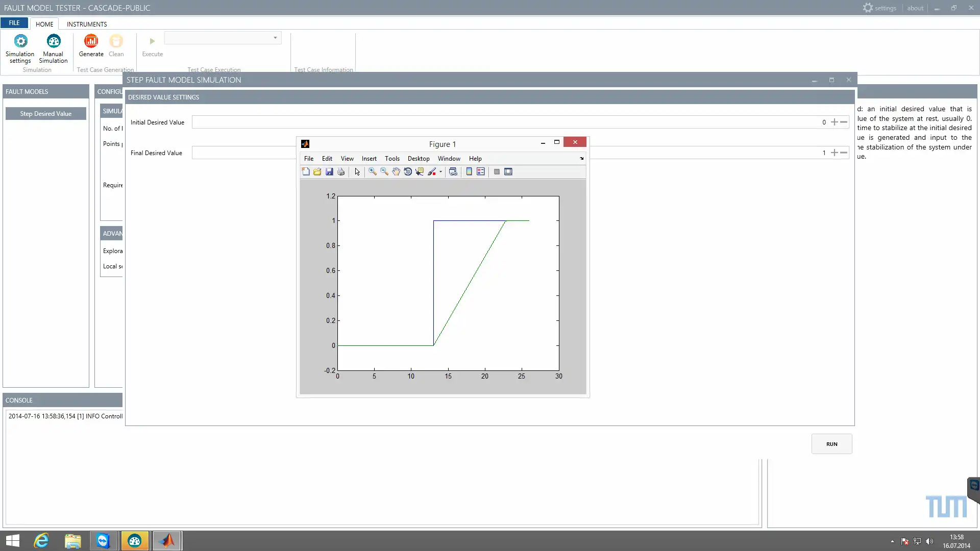Viewport: 980px width, 551px height.
Task: Click the Fault Model Tester taskbar icon
Action: (135, 541)
